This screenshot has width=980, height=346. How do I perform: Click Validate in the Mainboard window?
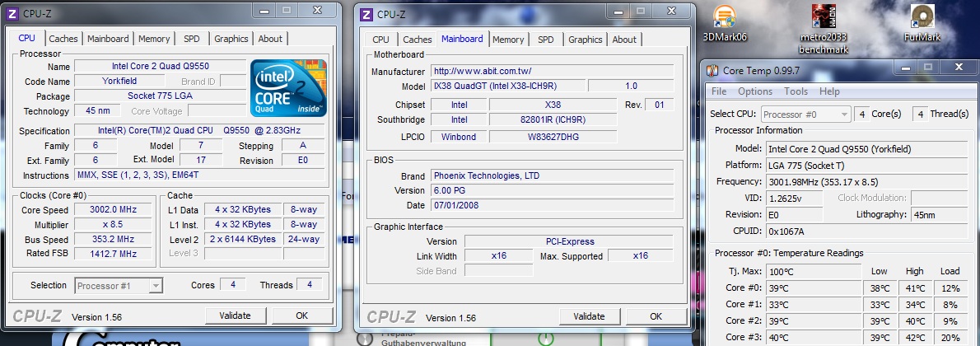click(589, 316)
